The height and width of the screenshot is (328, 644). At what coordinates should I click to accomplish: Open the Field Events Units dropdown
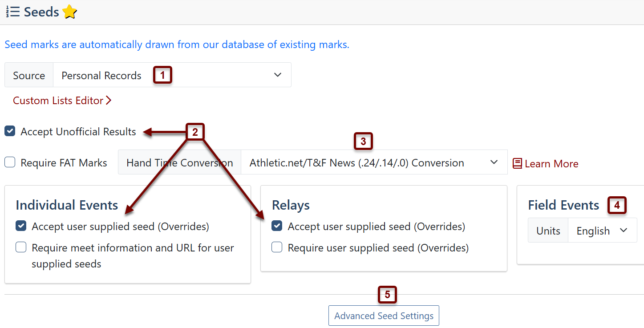click(x=602, y=231)
